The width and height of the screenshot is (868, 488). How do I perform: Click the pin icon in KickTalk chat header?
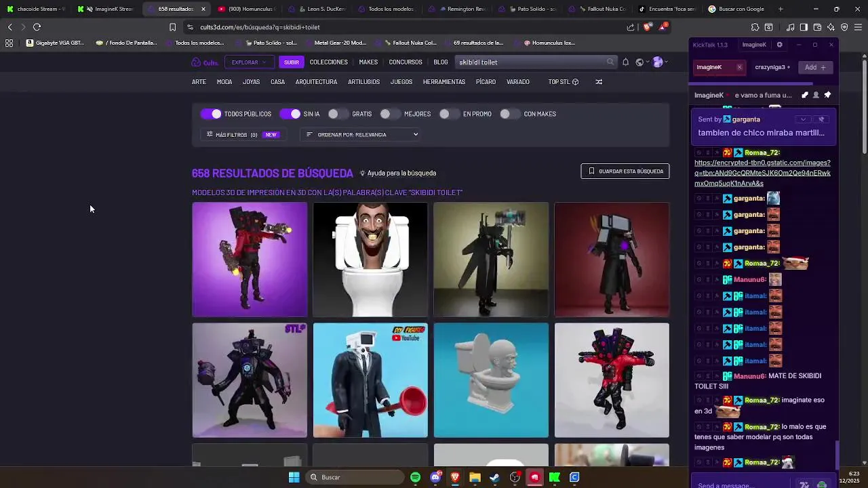click(x=827, y=95)
